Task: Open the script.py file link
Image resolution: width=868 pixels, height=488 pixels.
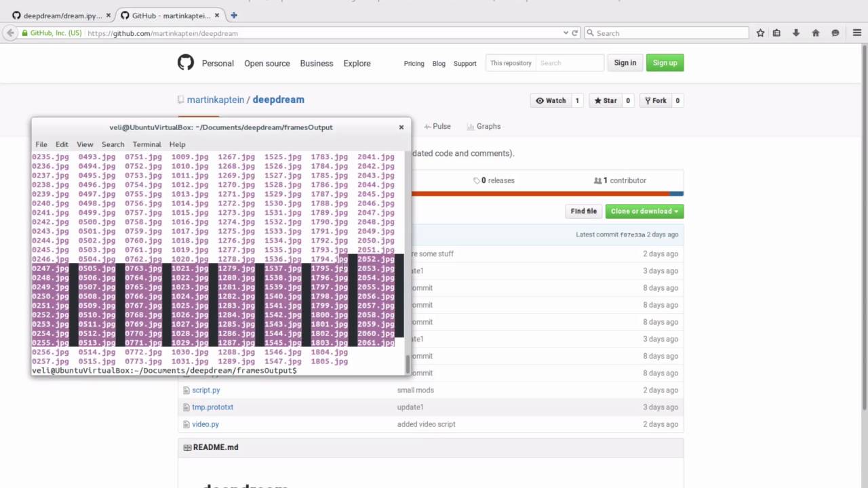Action: [206, 390]
